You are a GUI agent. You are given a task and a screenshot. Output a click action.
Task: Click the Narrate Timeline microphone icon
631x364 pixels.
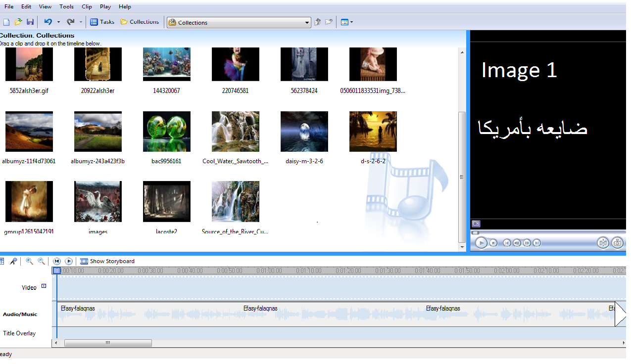click(x=13, y=261)
